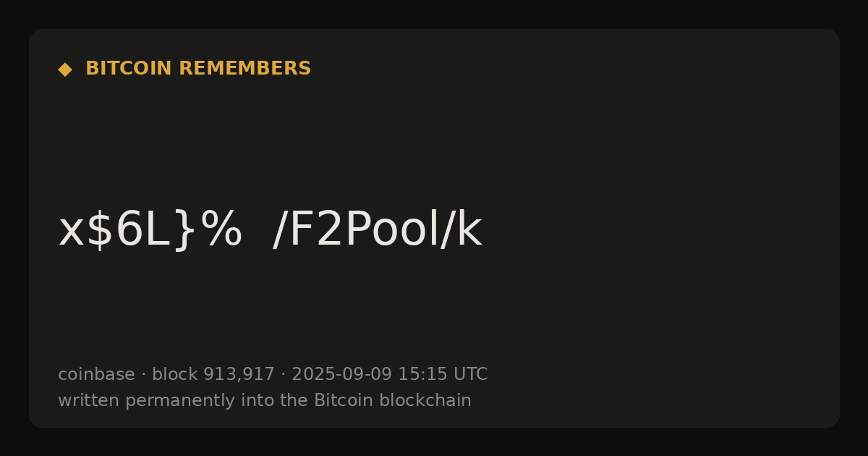
Task: Select the word REMEMBERS in the header
Action: 245,69
